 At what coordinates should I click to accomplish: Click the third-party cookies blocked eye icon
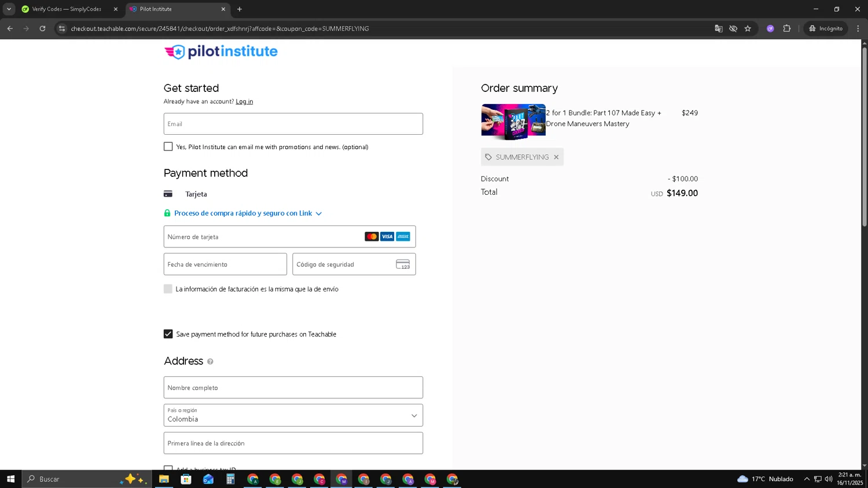point(733,28)
